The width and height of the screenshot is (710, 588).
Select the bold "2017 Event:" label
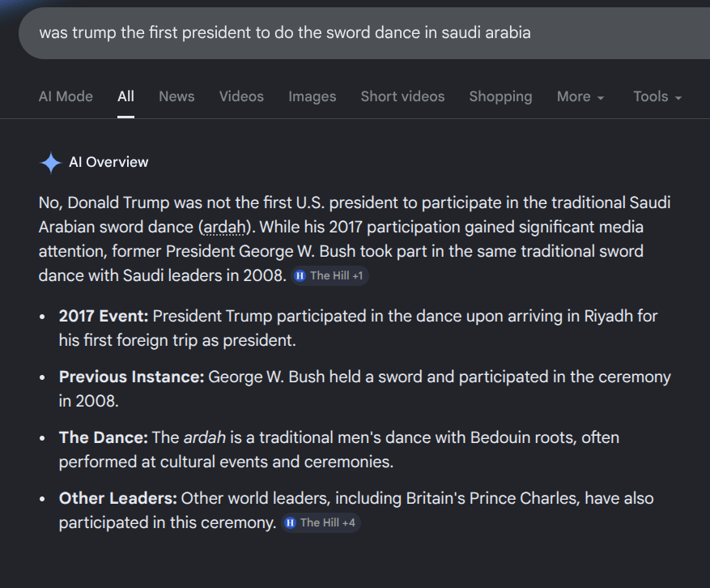pos(104,316)
